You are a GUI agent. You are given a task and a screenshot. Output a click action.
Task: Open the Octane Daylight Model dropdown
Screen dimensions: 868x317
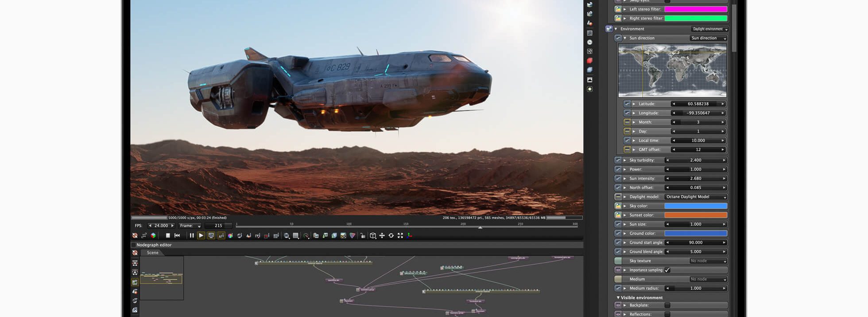[696, 197]
